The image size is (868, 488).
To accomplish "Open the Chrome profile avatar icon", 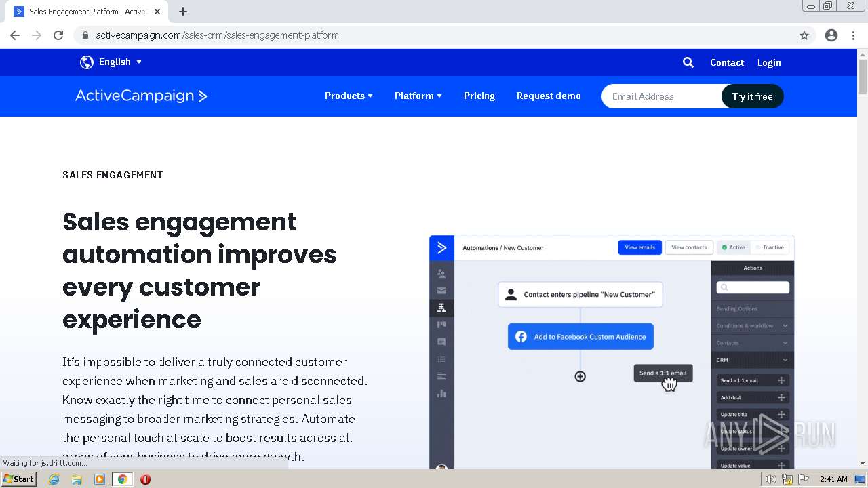I will [831, 35].
